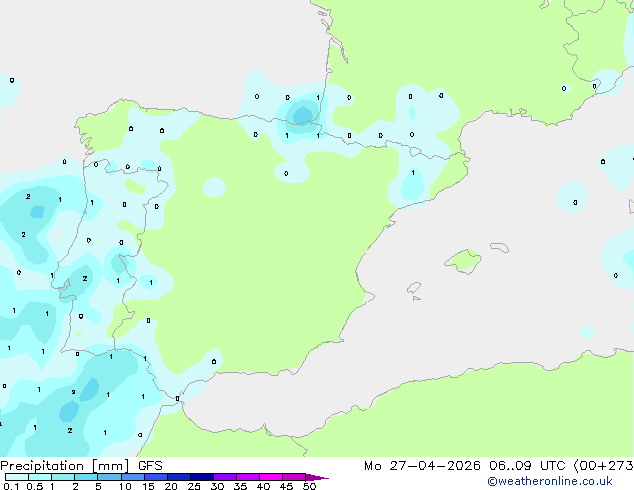
Task: Select the 20–25 mm dark blue swatch
Action: tap(178, 477)
